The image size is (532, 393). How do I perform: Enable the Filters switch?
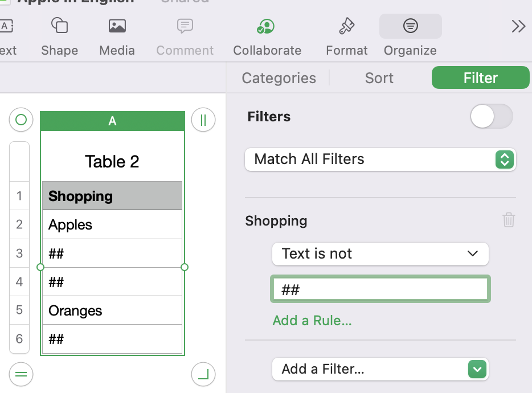[491, 117]
